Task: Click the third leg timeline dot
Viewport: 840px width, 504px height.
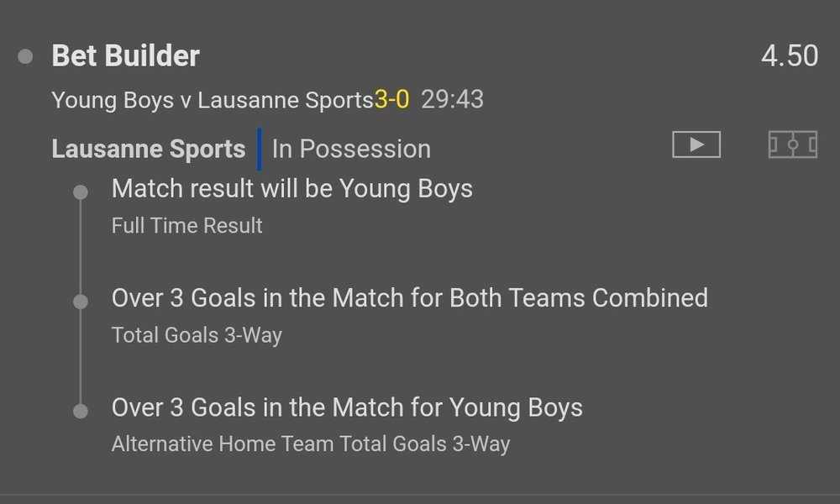Action: click(x=81, y=411)
